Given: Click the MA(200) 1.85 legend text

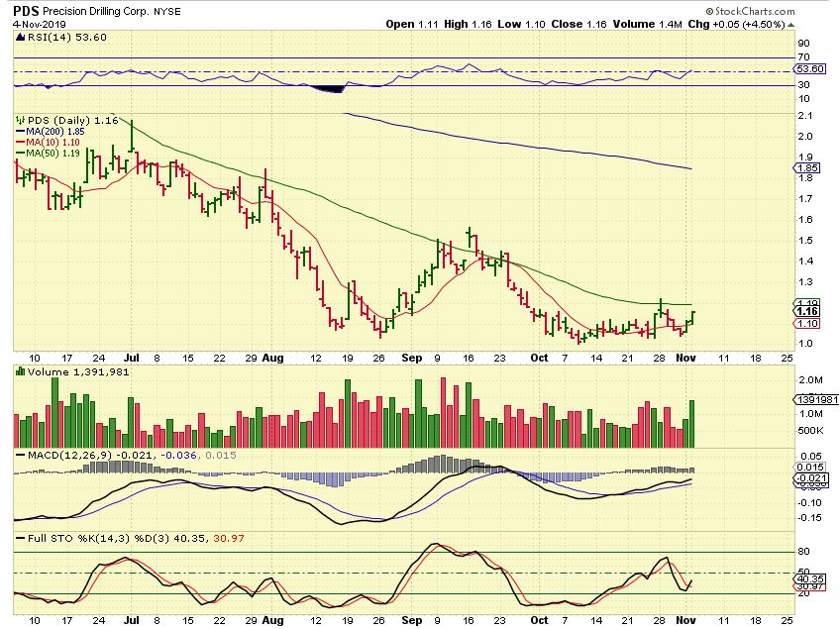Looking at the screenshot, I should pyautogui.click(x=55, y=132).
